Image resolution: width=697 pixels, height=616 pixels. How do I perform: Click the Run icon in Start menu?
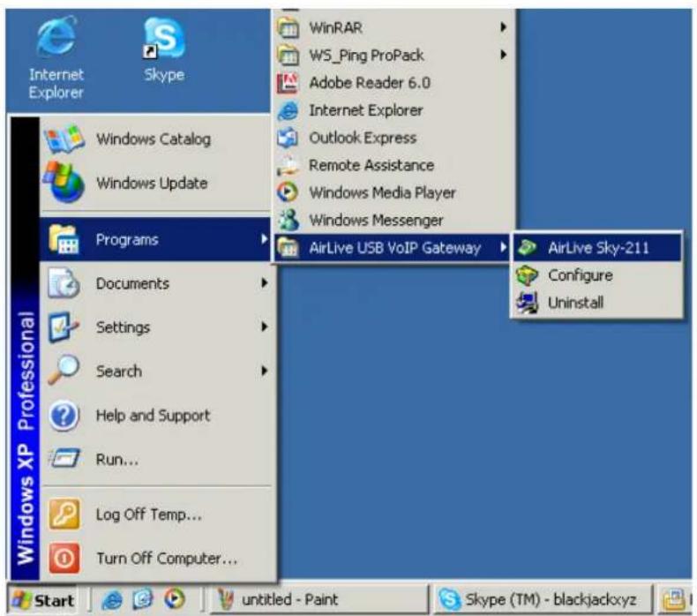65,458
